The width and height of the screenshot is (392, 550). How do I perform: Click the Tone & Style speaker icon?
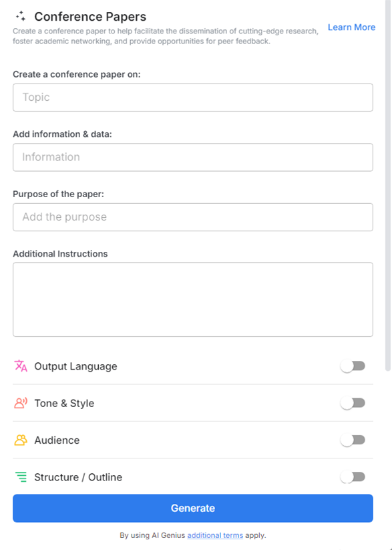coord(20,403)
